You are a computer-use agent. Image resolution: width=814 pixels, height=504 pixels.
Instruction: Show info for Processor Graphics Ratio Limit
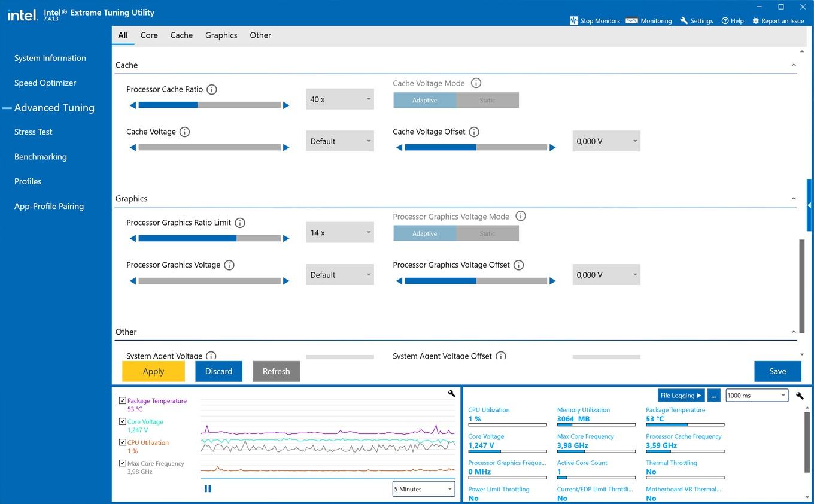point(240,223)
